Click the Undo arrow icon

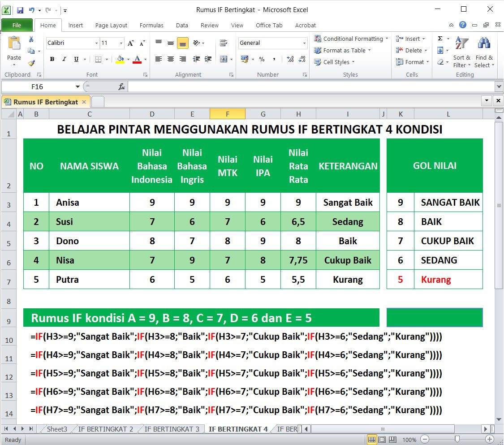(31, 10)
